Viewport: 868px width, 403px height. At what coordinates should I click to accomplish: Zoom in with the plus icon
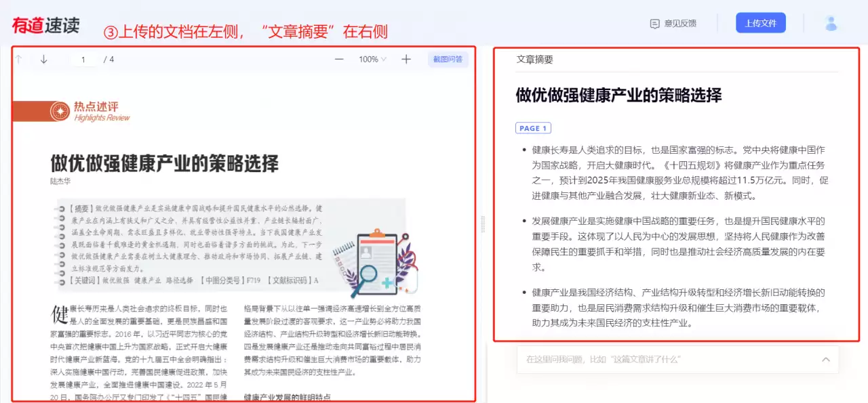coord(406,60)
